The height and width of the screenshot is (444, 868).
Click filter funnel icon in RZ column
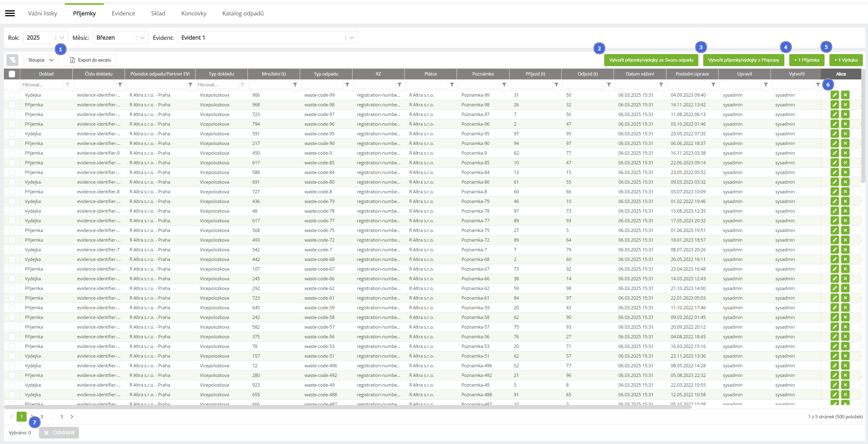pos(399,85)
